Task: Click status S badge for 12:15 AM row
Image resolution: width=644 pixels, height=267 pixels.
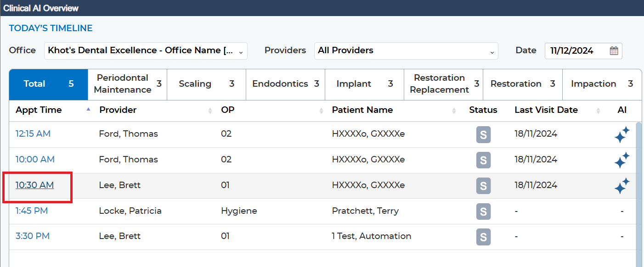Action: click(x=483, y=134)
